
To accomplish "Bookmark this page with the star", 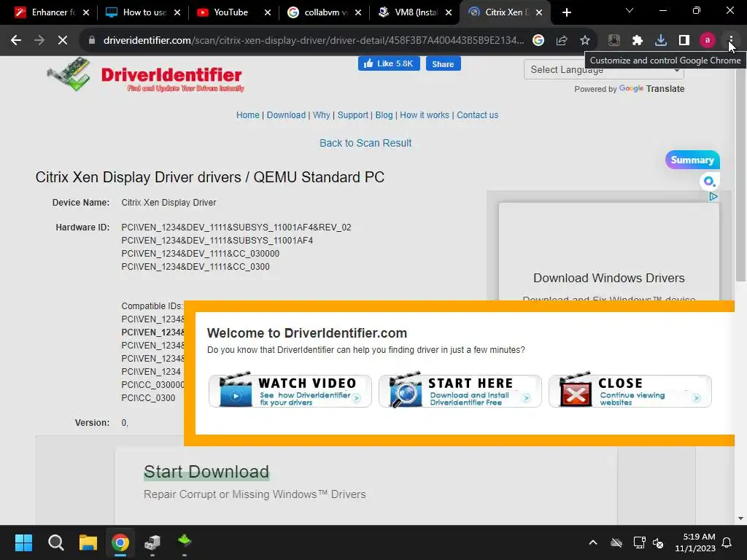I will (x=585, y=41).
